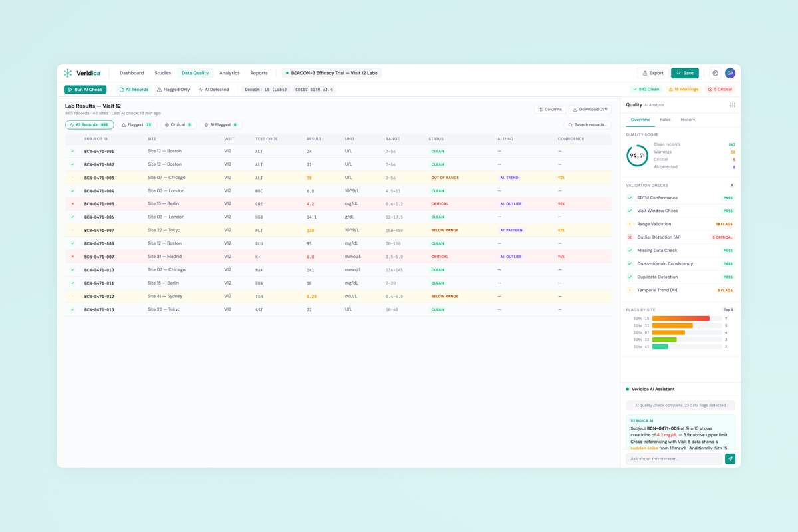Enable the AI Detected filter
This screenshot has width=798, height=532.
pyautogui.click(x=213, y=89)
